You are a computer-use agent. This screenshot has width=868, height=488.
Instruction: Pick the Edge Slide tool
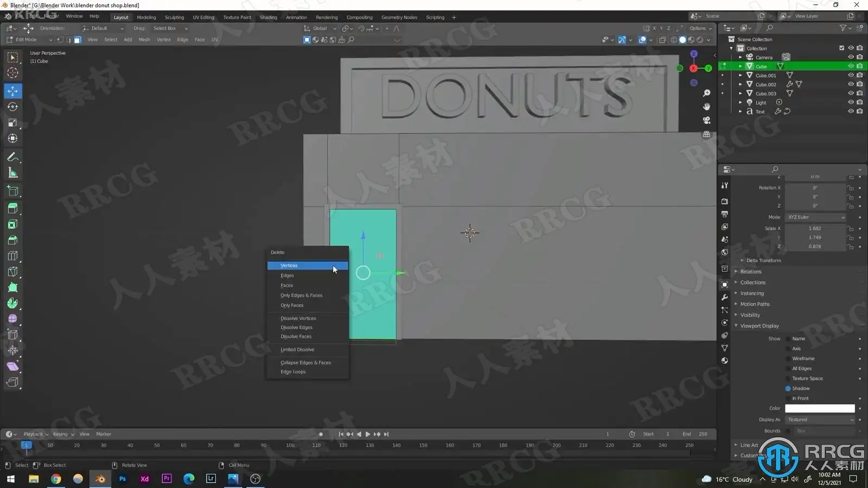(12, 335)
